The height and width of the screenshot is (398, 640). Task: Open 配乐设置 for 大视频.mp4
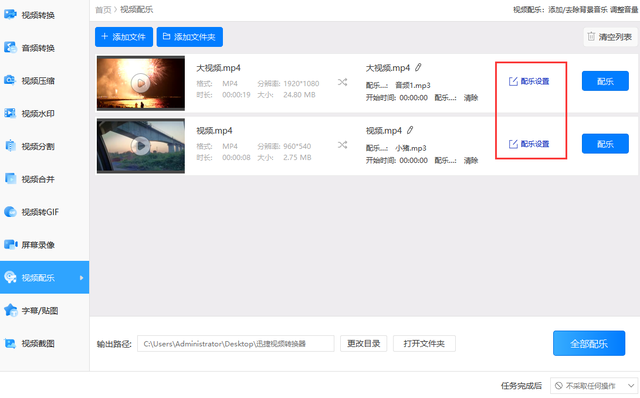click(529, 81)
